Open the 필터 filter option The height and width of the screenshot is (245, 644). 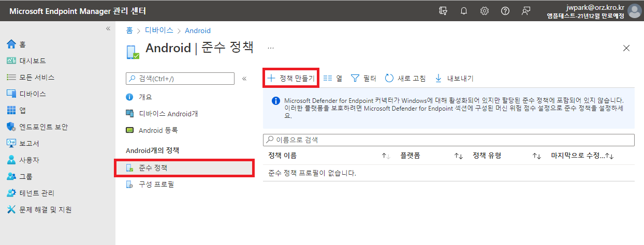(363, 79)
